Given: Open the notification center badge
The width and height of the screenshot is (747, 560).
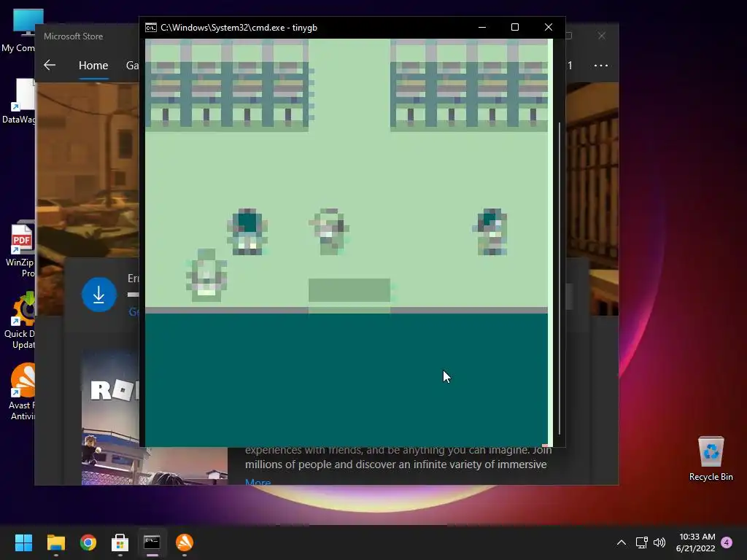Looking at the screenshot, I should pos(727,542).
